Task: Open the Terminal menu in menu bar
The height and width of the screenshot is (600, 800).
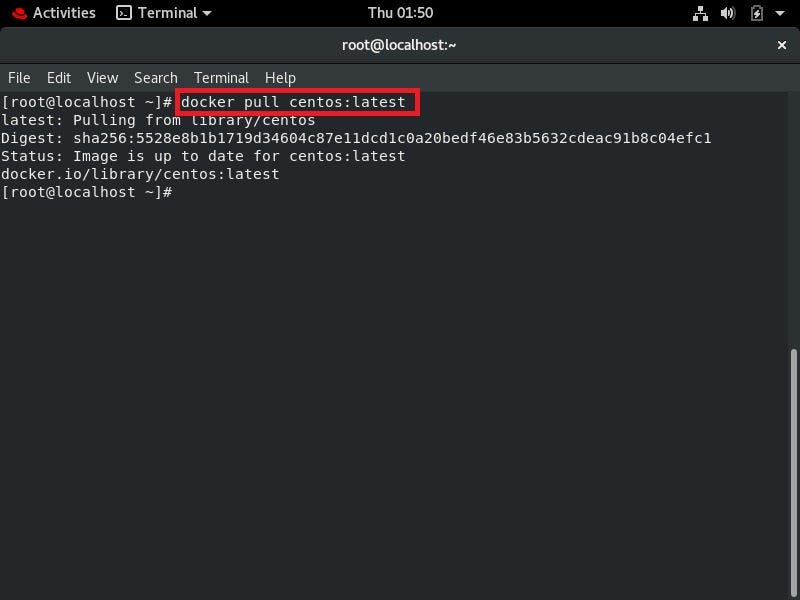Action: click(221, 78)
